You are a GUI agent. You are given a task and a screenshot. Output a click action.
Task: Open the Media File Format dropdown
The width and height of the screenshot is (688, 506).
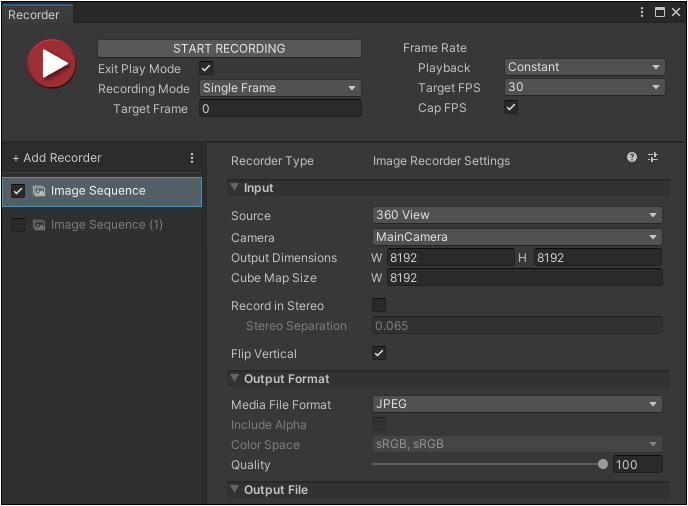pyautogui.click(x=516, y=404)
